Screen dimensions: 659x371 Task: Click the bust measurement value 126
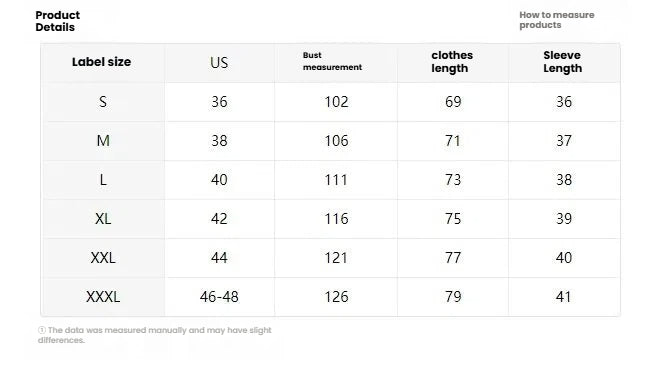[x=336, y=297]
